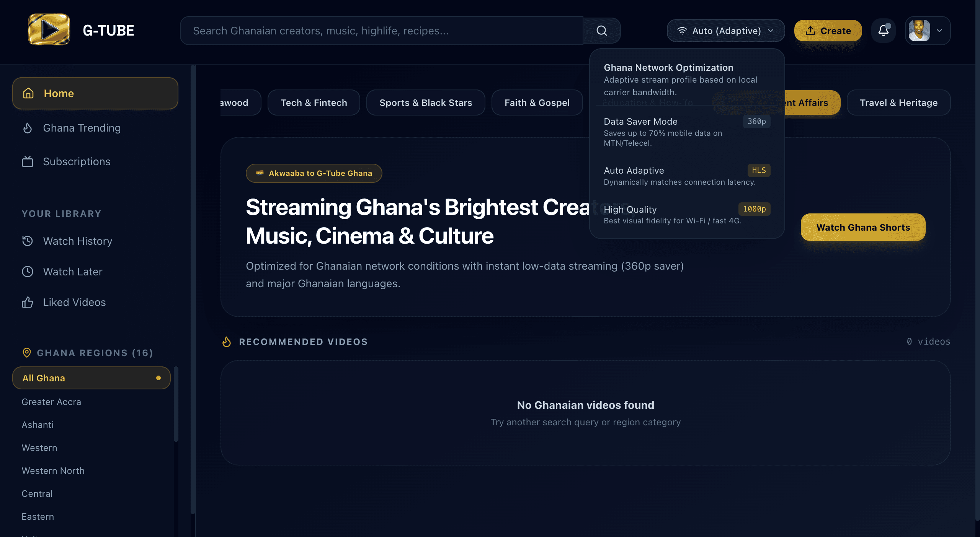Select Greater Accra region
980x537 pixels.
(91, 402)
